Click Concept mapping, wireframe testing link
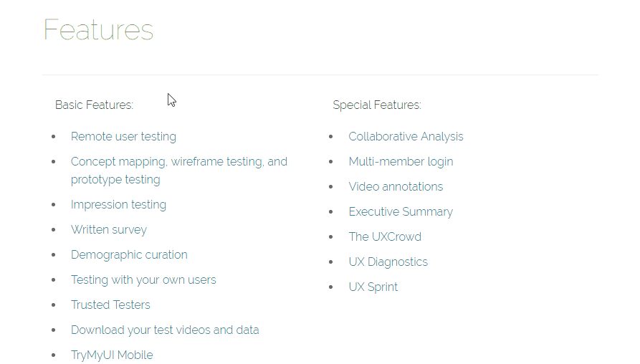The width and height of the screenshot is (640, 364). 178,171
